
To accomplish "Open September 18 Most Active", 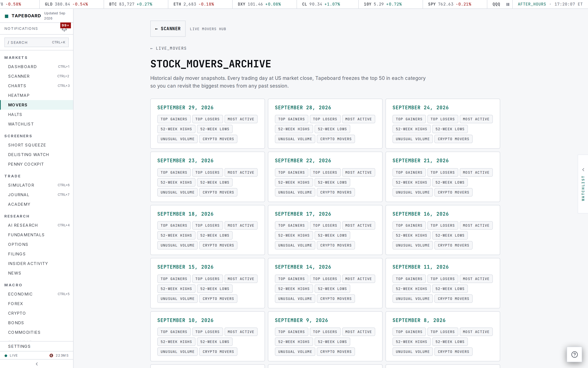I will pos(241,225).
